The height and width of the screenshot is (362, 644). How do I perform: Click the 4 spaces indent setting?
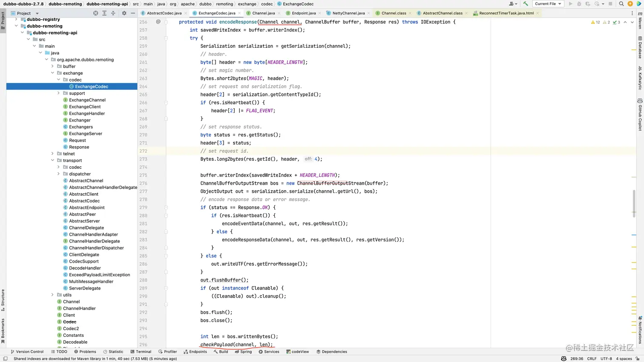point(624,359)
